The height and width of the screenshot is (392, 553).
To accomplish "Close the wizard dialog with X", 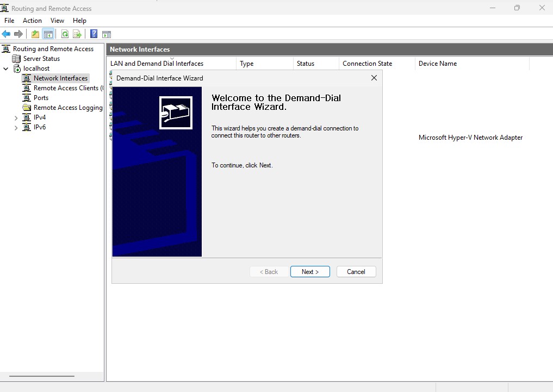I will [x=374, y=78].
